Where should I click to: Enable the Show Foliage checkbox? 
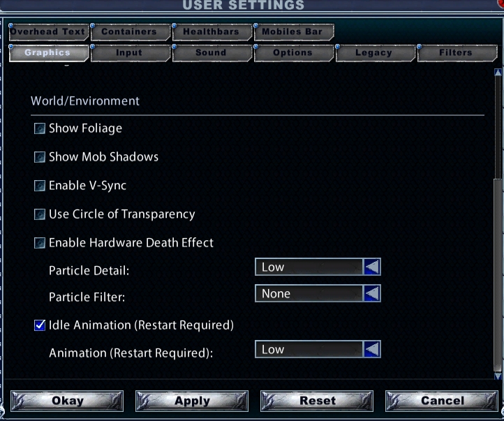click(40, 128)
